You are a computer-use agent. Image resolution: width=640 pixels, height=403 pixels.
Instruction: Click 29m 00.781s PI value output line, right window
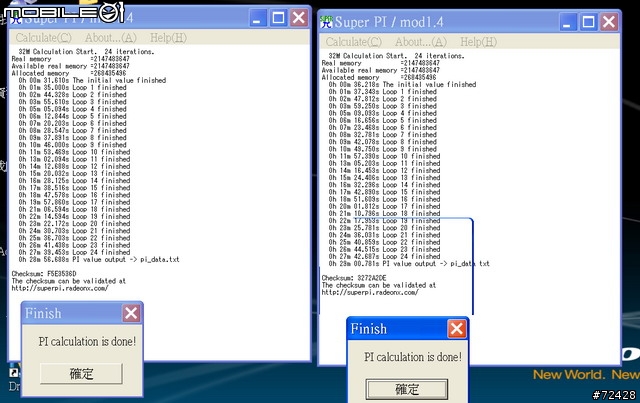tap(409, 264)
